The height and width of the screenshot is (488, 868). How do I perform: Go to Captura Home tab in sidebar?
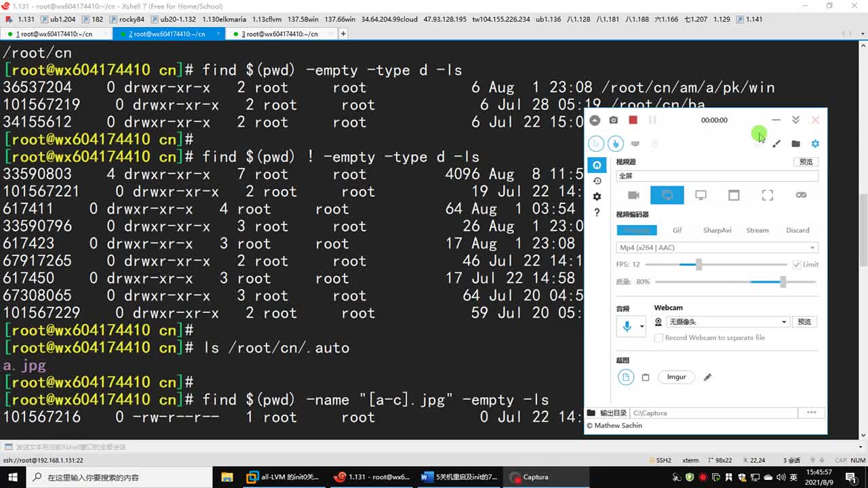[597, 165]
